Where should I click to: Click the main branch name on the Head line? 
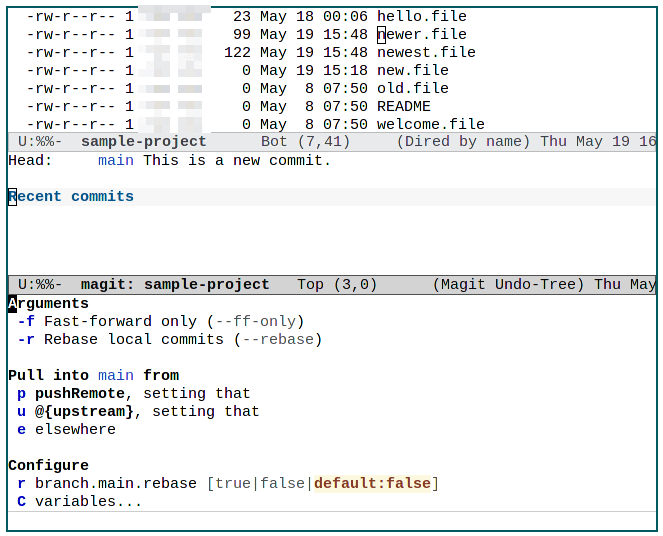pyautogui.click(x=116, y=161)
